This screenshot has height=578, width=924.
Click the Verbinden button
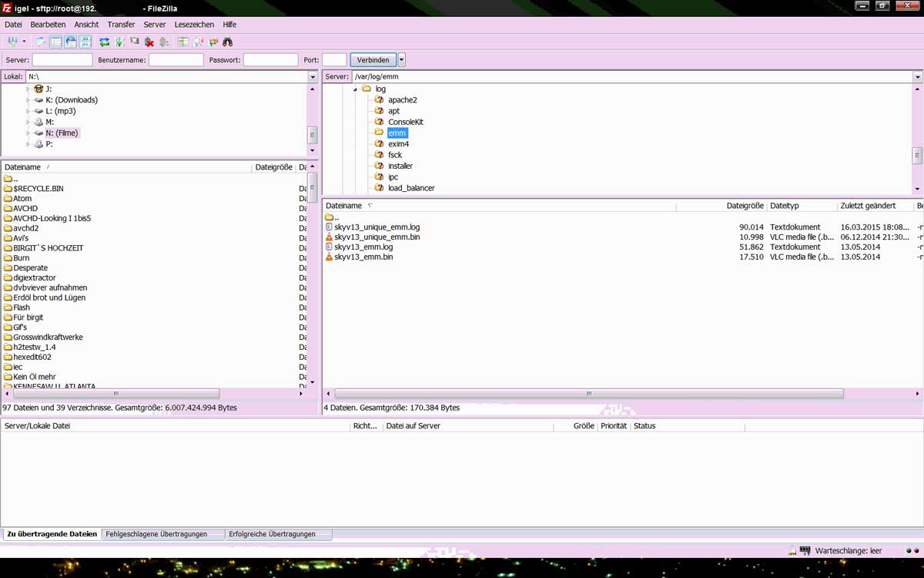373,60
